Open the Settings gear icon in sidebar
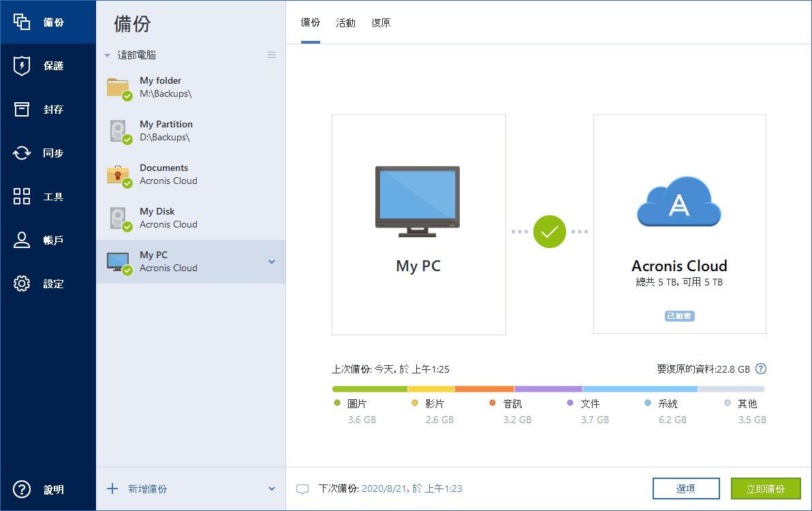Screen dimensions: 812x511 [22, 284]
